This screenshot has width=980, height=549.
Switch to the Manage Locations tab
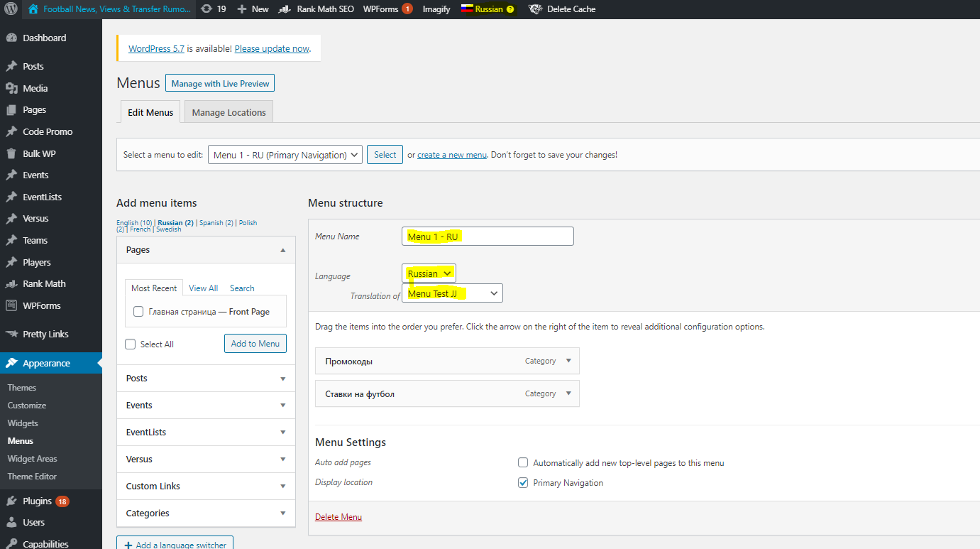(x=229, y=112)
